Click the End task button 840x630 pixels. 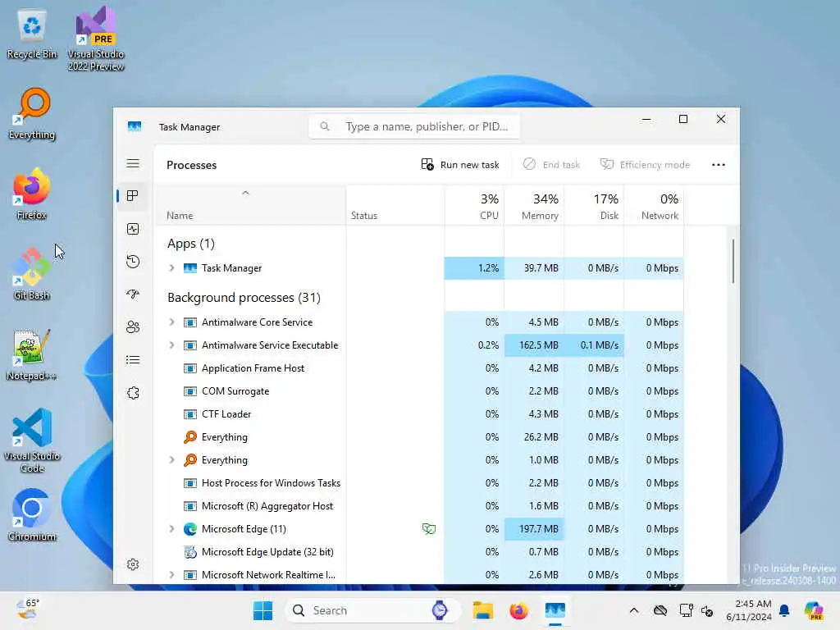(x=552, y=165)
